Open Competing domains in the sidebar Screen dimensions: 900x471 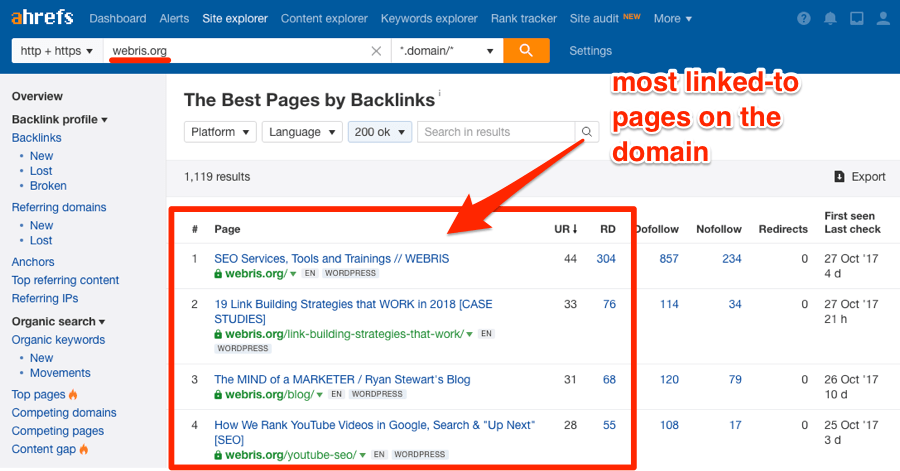(x=64, y=412)
